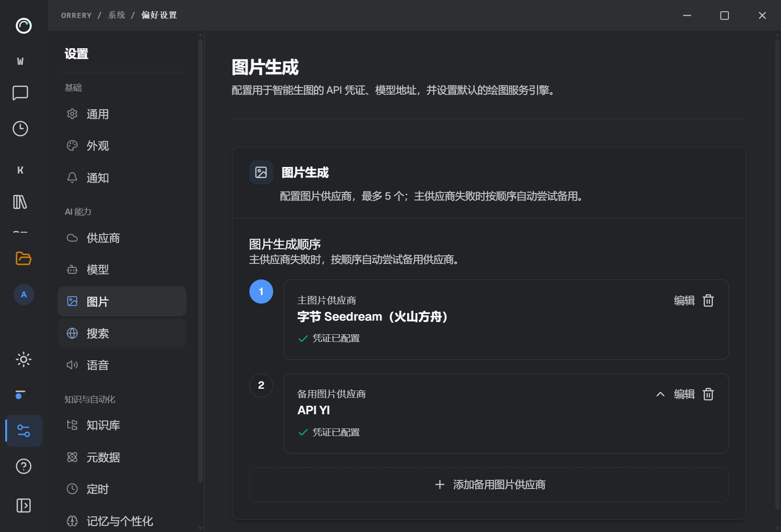The image size is (781, 532).
Task: Open 通知 settings
Action: [122, 178]
